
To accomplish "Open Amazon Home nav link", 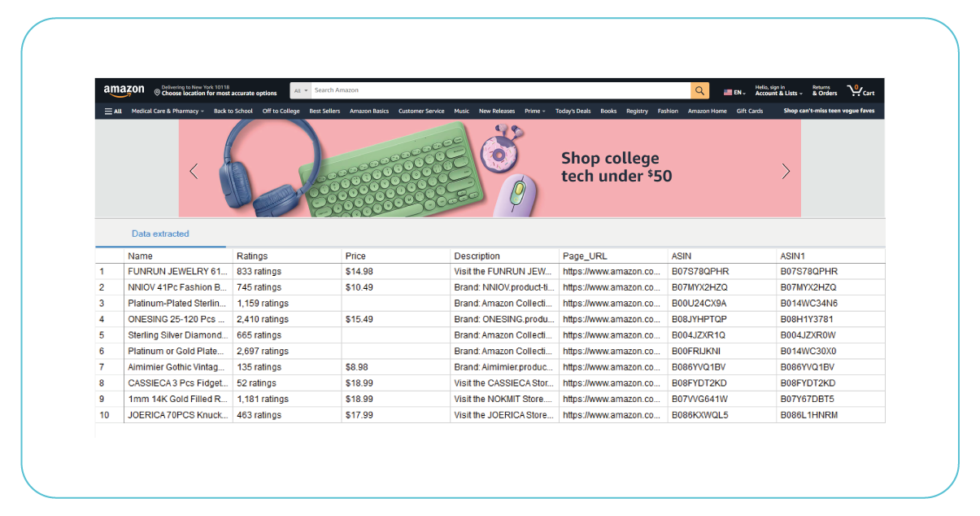I will coord(708,111).
